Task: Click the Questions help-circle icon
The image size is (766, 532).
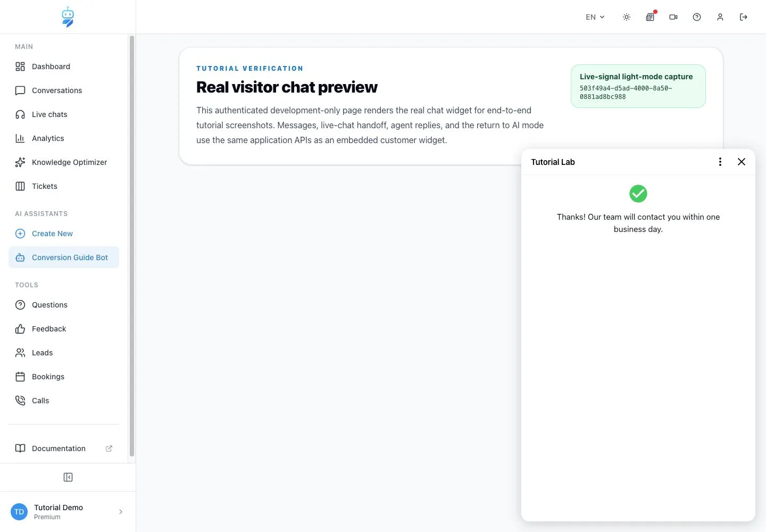Action: (20, 305)
